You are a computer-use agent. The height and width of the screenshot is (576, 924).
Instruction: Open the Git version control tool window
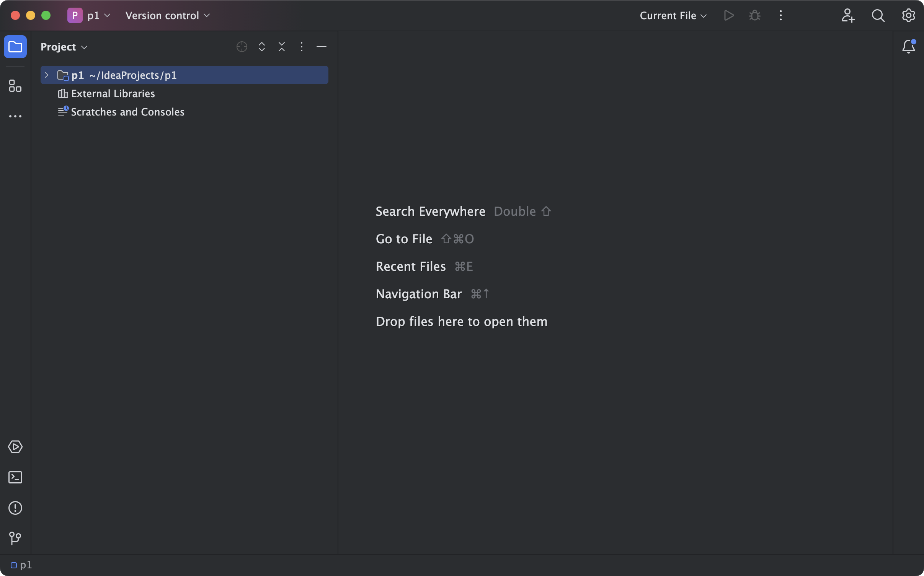coord(15,538)
